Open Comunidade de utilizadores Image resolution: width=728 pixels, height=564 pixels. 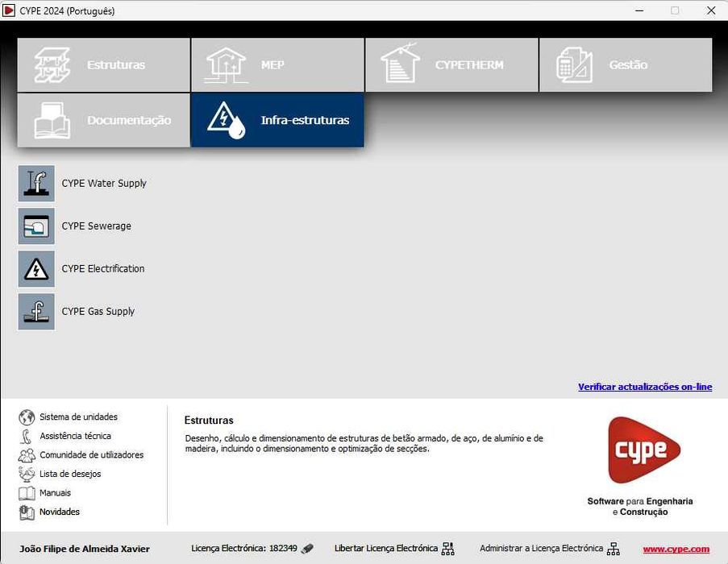(x=91, y=455)
